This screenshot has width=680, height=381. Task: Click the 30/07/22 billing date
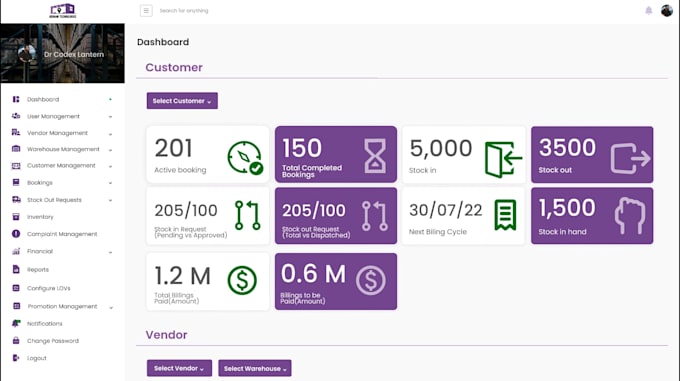click(445, 210)
